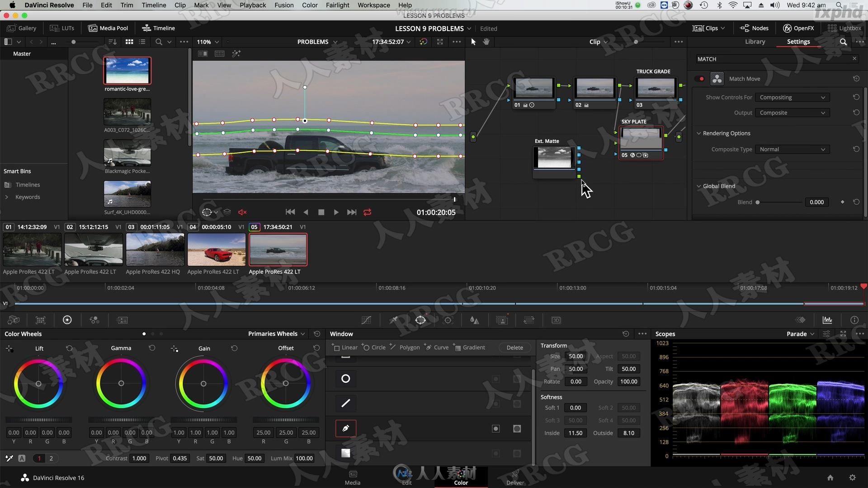This screenshot has height=488, width=868.
Task: Switch to the Media page
Action: (x=353, y=478)
